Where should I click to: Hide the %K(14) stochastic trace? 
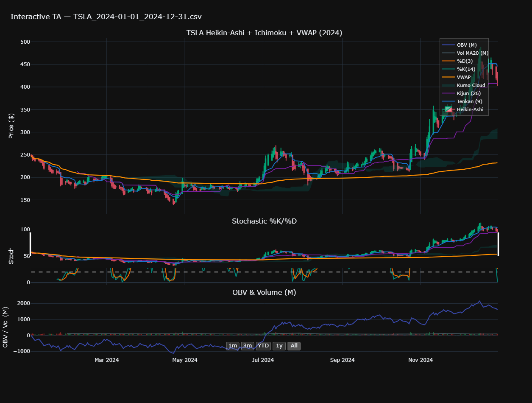[x=466, y=69]
